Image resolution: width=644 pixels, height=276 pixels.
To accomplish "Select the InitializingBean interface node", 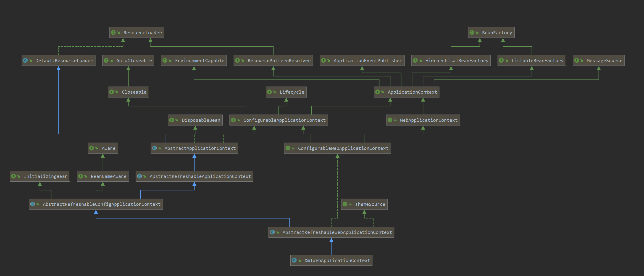I will point(45,176).
